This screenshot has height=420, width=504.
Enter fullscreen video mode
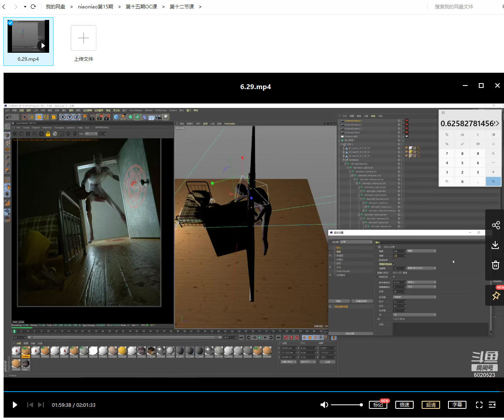click(x=479, y=405)
